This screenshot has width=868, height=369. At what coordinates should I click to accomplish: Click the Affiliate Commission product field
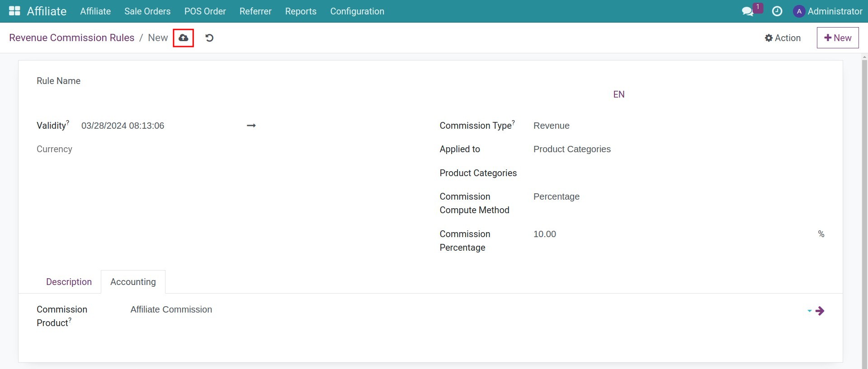[467, 309]
